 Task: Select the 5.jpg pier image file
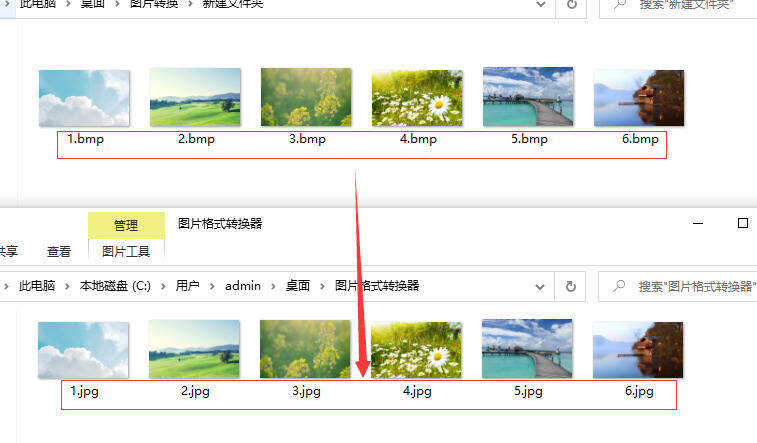[x=527, y=350]
